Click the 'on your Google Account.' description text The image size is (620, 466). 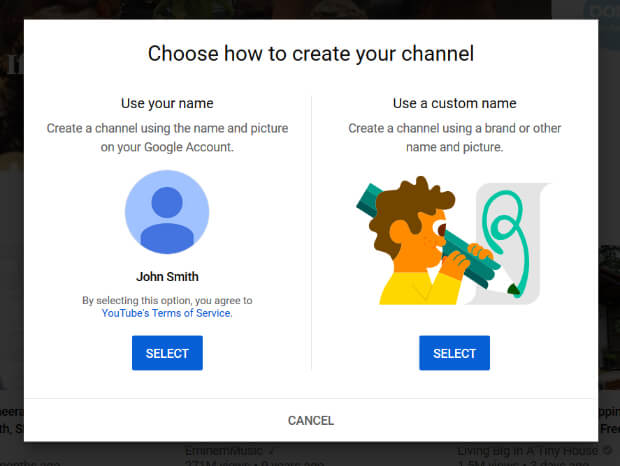click(167, 147)
